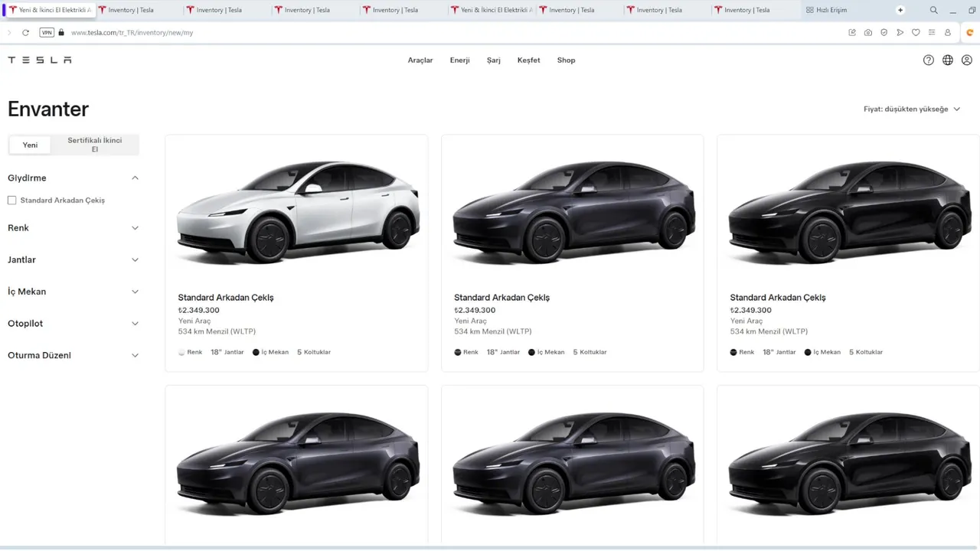Bookmark the page with the heart icon
This screenshot has width=980, height=551.
pyautogui.click(x=916, y=33)
